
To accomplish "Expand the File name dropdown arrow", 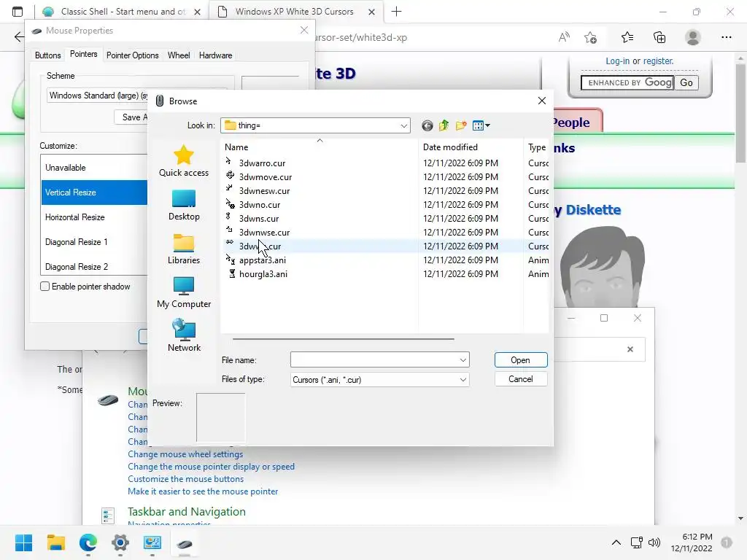I will pos(462,360).
